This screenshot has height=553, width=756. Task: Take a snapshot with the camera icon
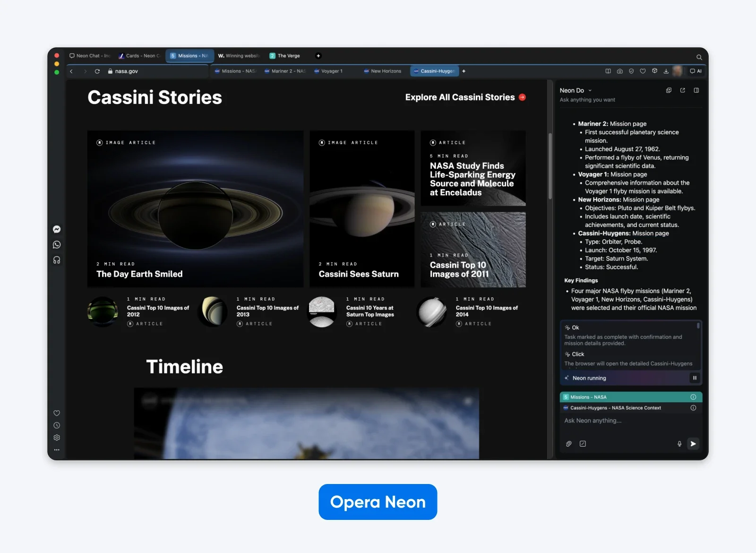coord(619,71)
